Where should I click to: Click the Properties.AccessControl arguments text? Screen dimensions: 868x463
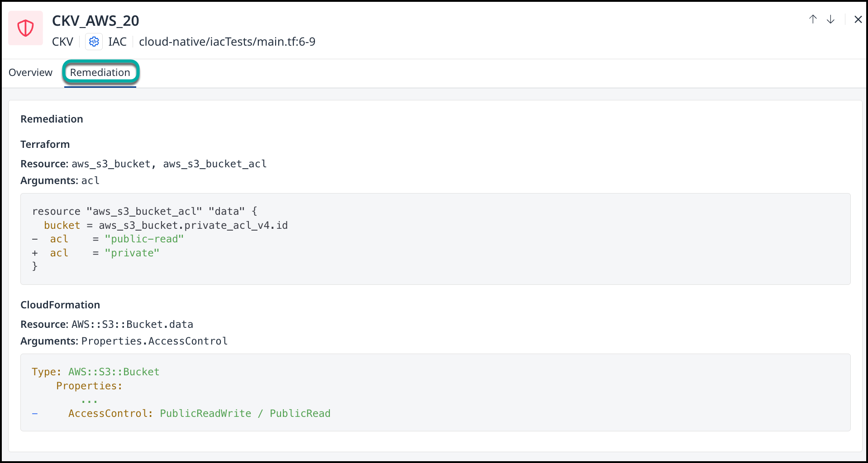154,341
